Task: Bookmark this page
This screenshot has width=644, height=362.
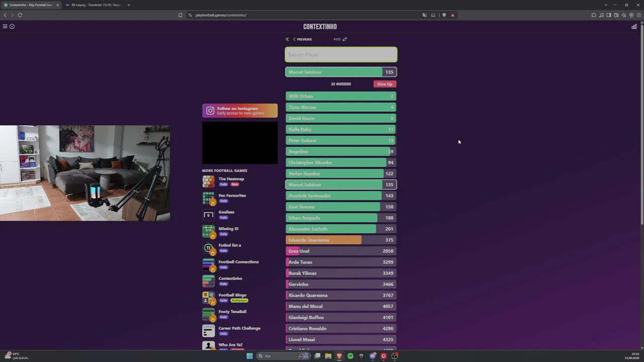Action: [x=180, y=15]
